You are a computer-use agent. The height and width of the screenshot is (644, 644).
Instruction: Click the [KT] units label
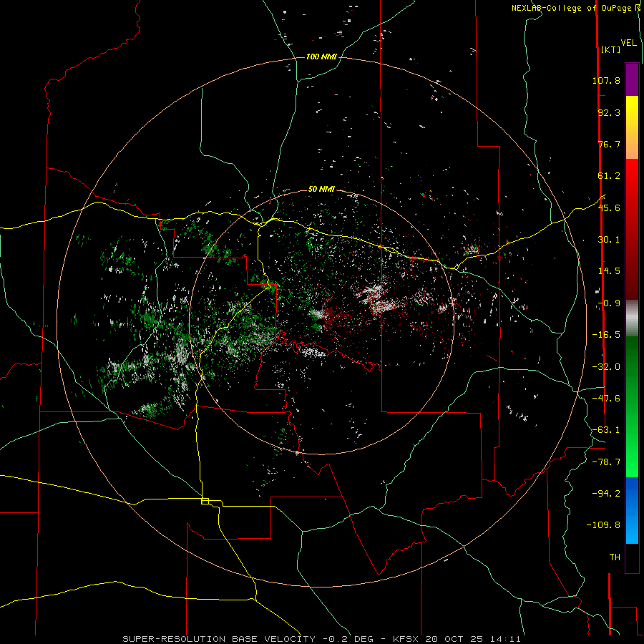pos(610,49)
